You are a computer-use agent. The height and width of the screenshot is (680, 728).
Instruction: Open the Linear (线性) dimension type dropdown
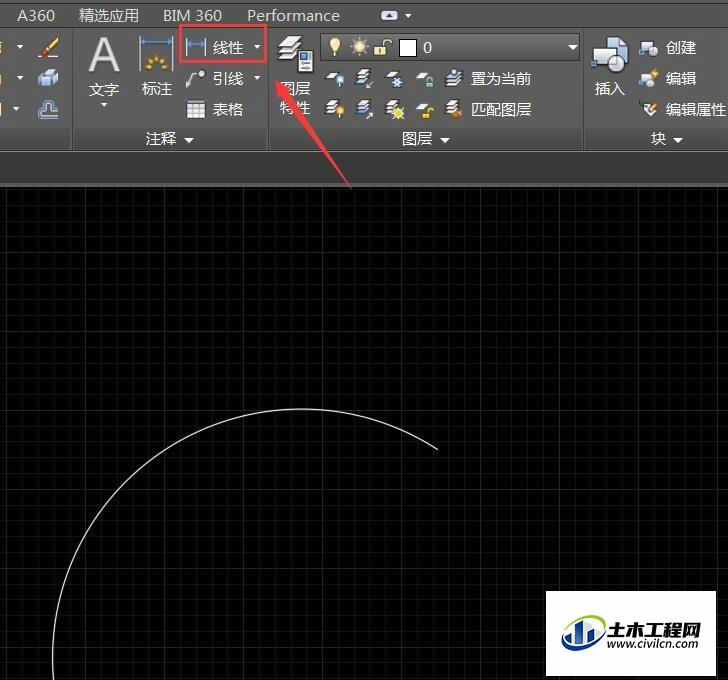point(257,47)
